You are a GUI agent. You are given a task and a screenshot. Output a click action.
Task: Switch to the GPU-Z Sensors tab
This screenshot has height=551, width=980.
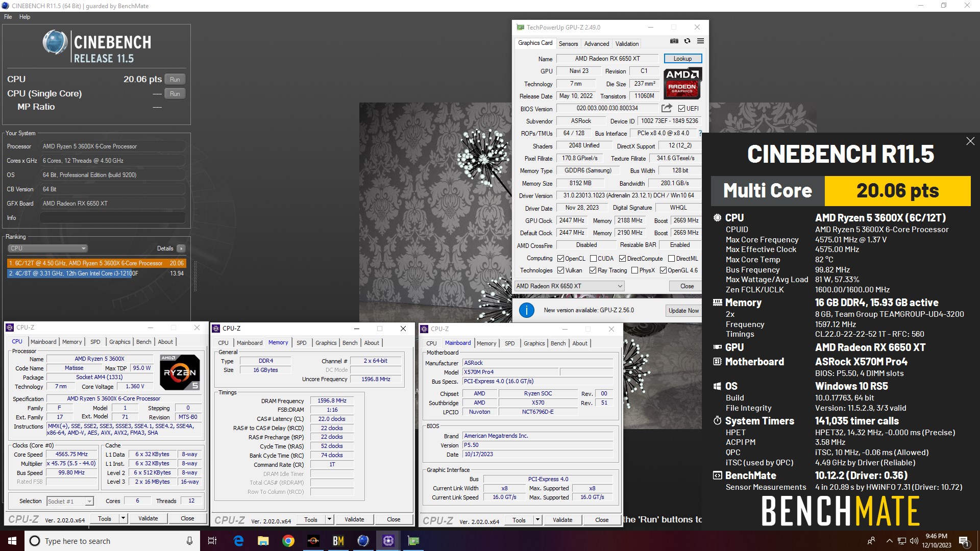coord(568,44)
